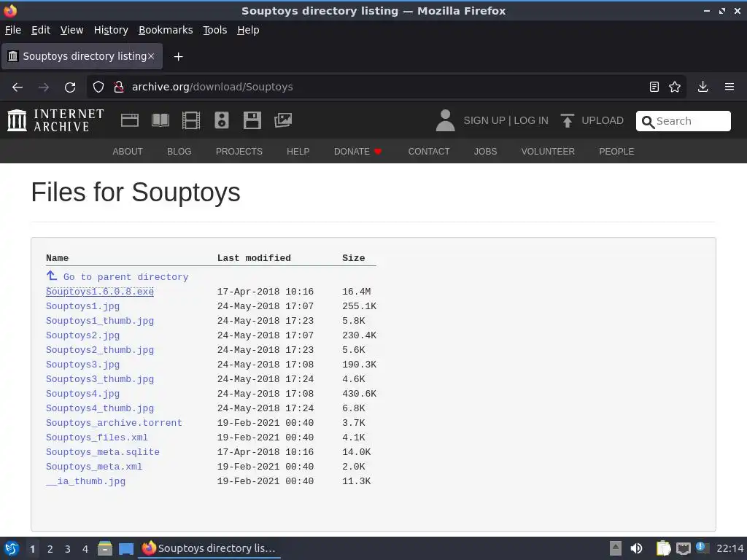
Task: Download Souptoys_archive.torrent file
Action: pyautogui.click(x=114, y=423)
